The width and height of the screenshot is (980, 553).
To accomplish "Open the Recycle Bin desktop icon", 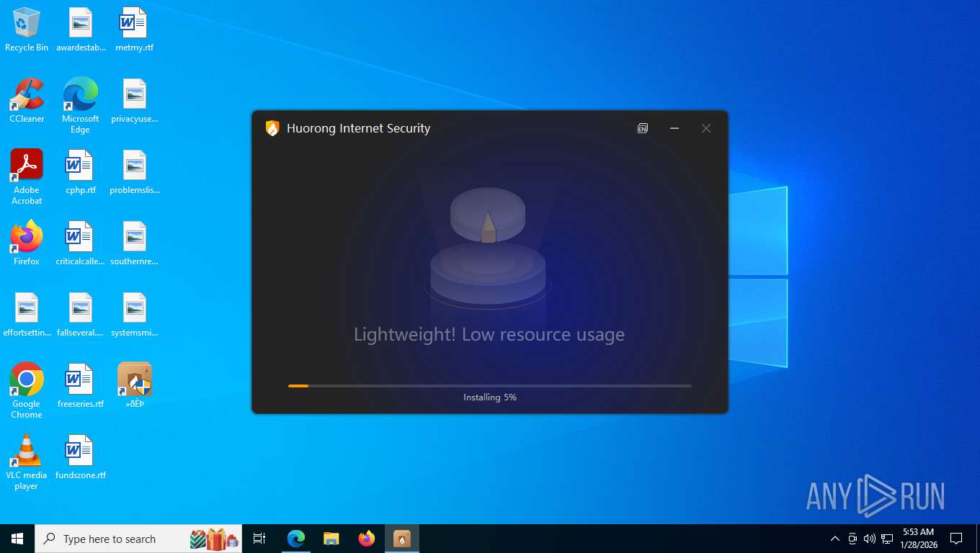I will 27,30.
